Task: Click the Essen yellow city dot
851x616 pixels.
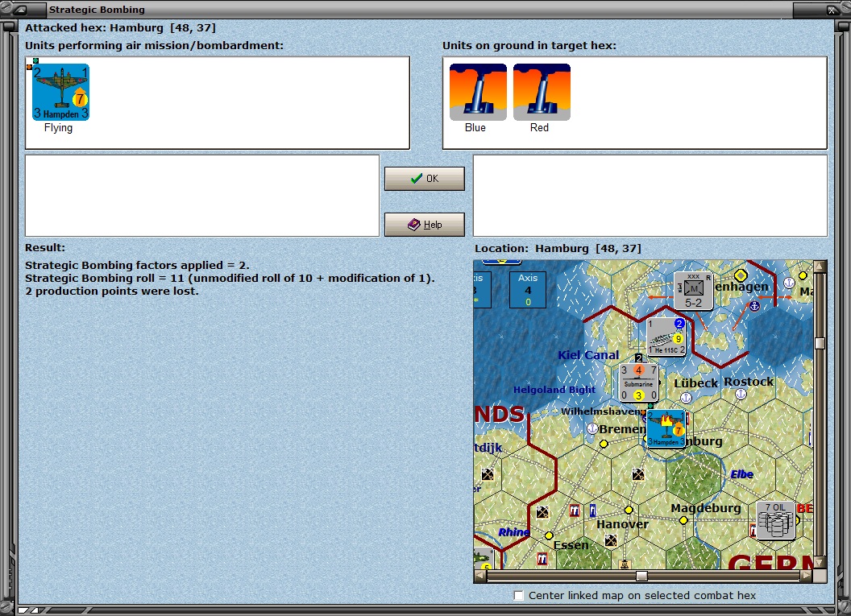Action: tap(550, 535)
